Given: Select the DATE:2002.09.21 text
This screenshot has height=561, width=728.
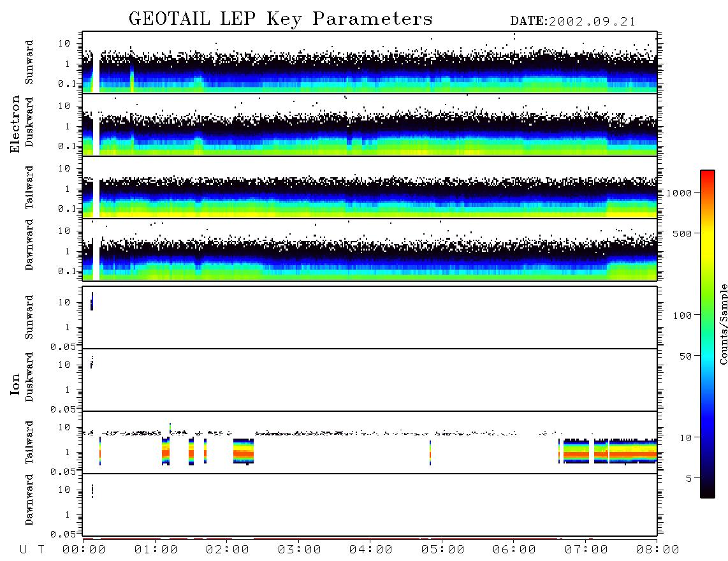Looking at the screenshot, I should (572, 22).
